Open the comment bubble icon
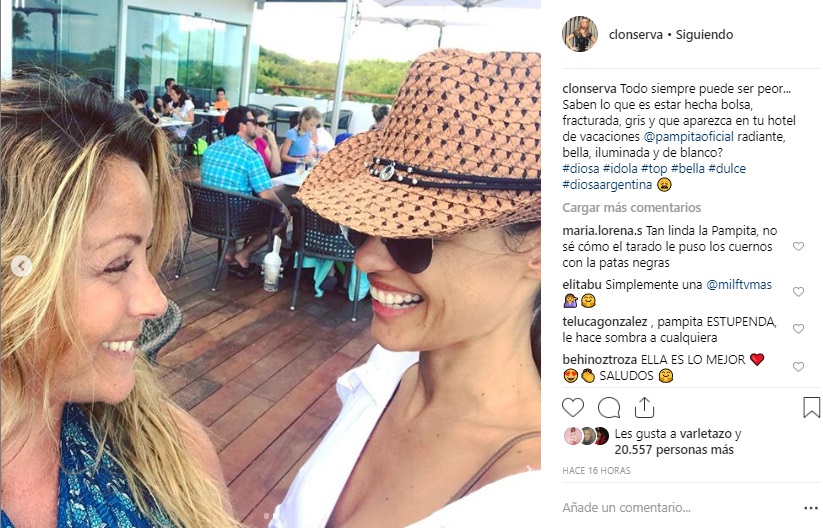This screenshot has height=528, width=823. tap(609, 407)
